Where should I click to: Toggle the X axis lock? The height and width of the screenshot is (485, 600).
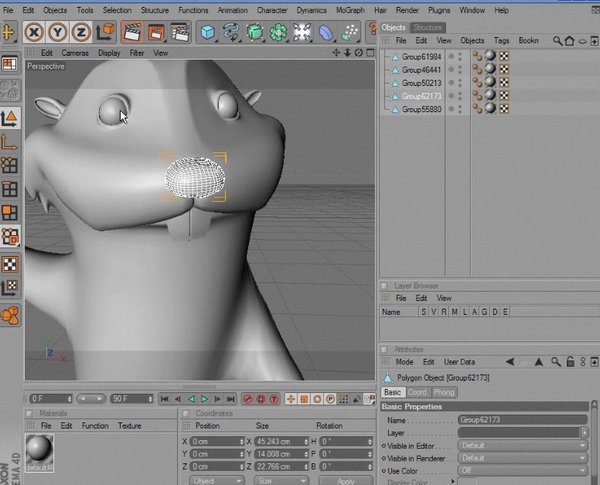32,32
